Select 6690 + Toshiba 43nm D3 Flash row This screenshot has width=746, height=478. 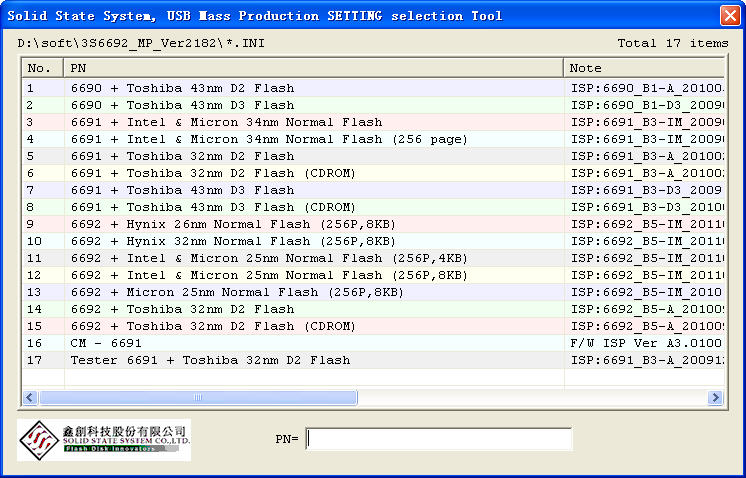(x=183, y=105)
